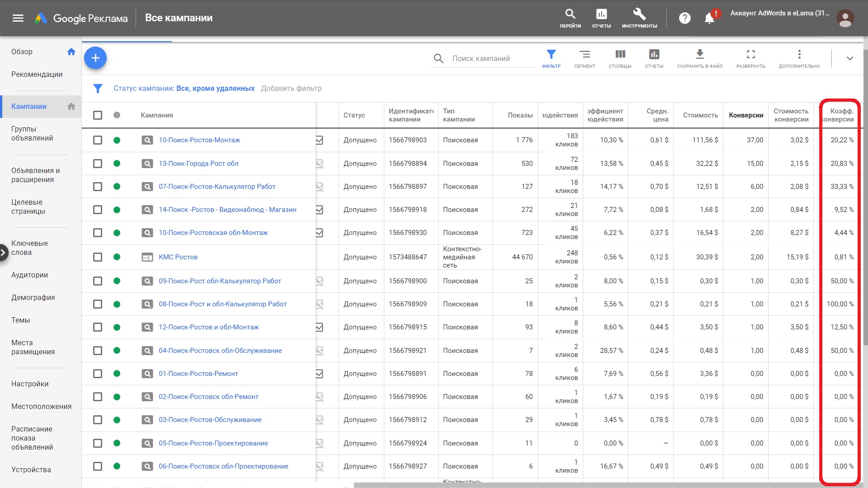Select all campaigns with header checkbox

[98, 115]
